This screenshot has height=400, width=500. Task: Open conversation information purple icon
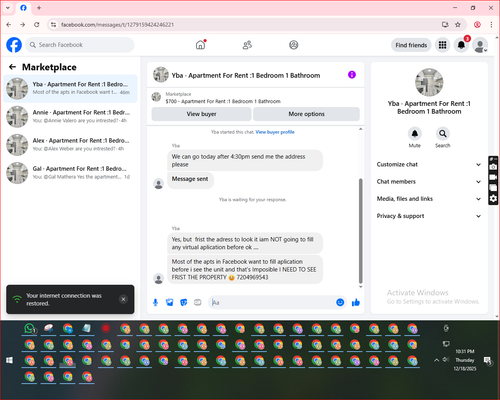pos(352,75)
